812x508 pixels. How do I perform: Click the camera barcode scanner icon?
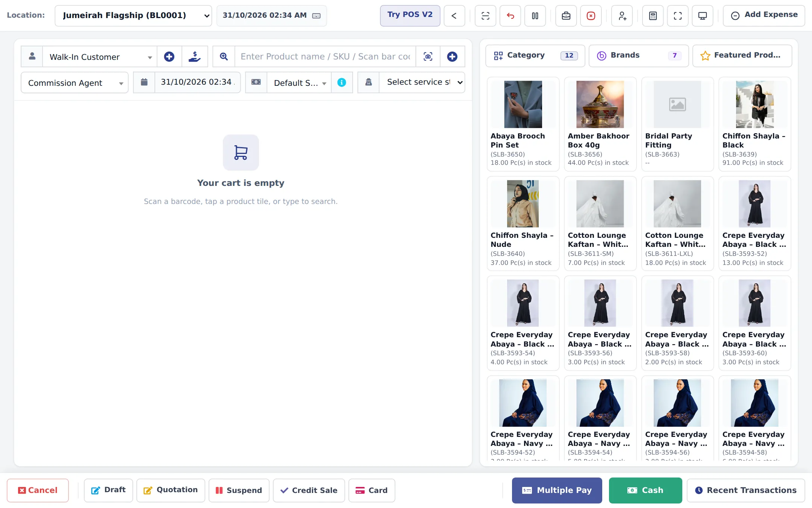click(428, 57)
